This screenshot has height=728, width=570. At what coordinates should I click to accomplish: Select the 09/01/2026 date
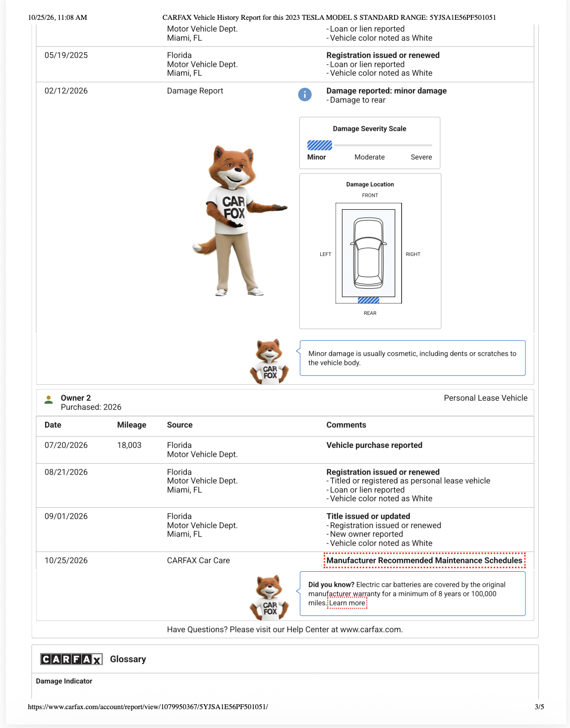tap(66, 516)
